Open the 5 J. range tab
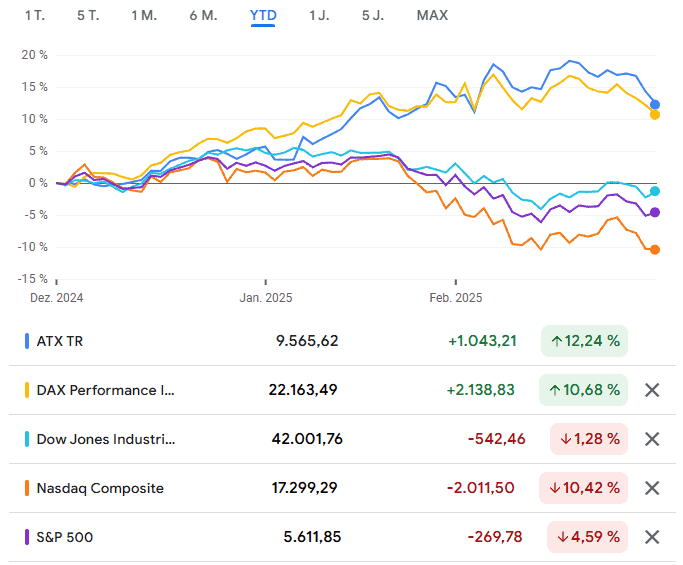This screenshot has width=683, height=565. pyautogui.click(x=373, y=16)
